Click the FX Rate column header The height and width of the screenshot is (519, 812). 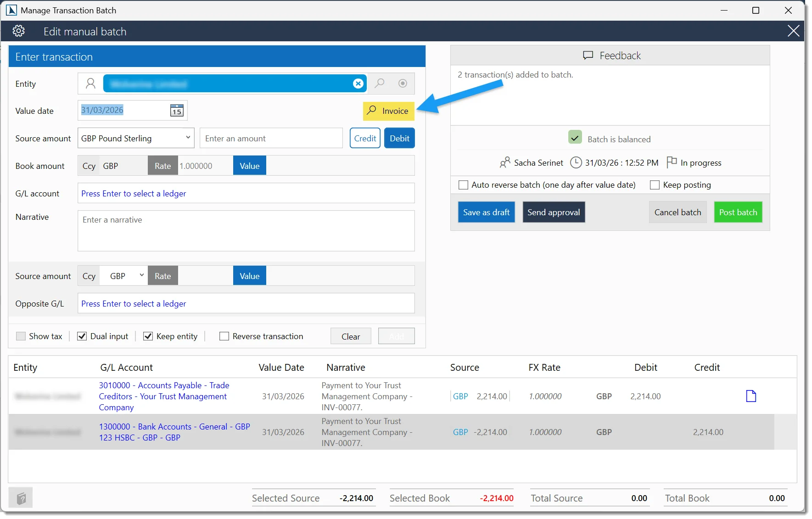pyautogui.click(x=544, y=367)
